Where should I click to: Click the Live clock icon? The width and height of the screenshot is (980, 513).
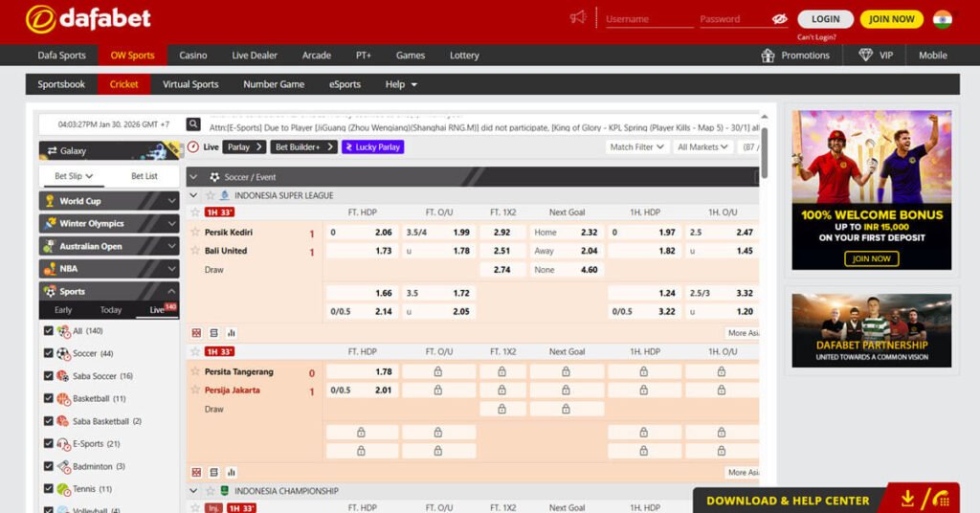tap(193, 146)
